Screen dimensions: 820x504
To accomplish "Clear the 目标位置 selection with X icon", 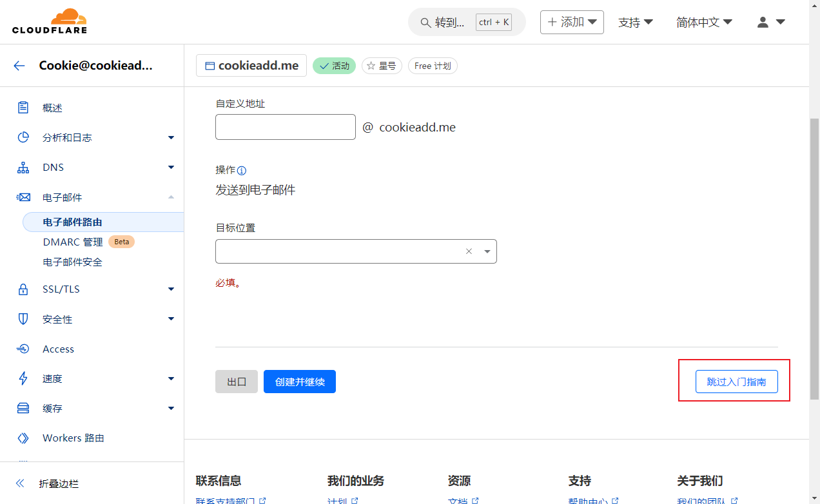I will pyautogui.click(x=469, y=251).
